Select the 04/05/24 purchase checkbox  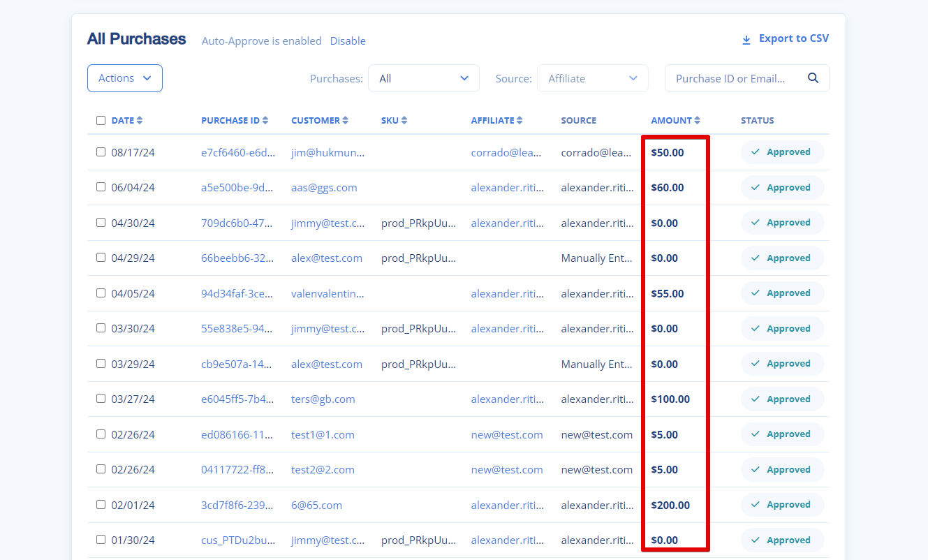click(x=101, y=293)
